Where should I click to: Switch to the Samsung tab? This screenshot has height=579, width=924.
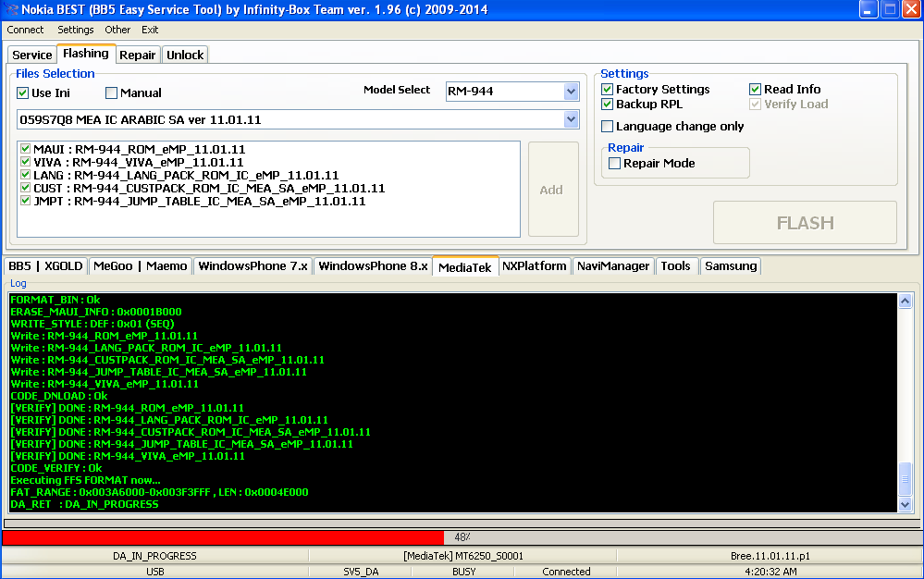731,266
